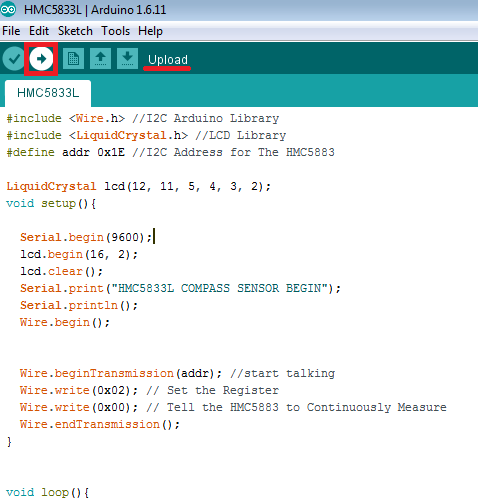Click the "// Set the Register" comment
This screenshot has width=478, height=503.
point(212,390)
